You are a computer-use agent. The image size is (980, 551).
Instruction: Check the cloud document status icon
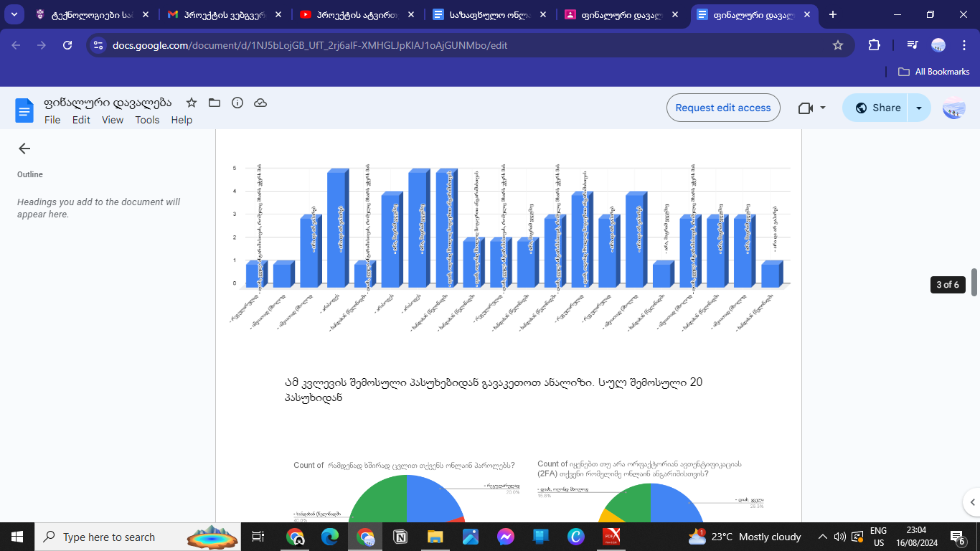pos(260,103)
